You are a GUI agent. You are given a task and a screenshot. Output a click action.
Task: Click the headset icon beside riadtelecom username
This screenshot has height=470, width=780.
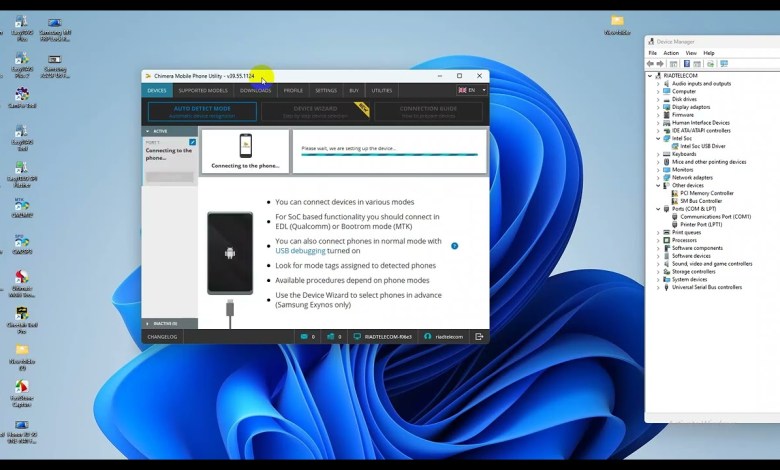click(x=427, y=337)
